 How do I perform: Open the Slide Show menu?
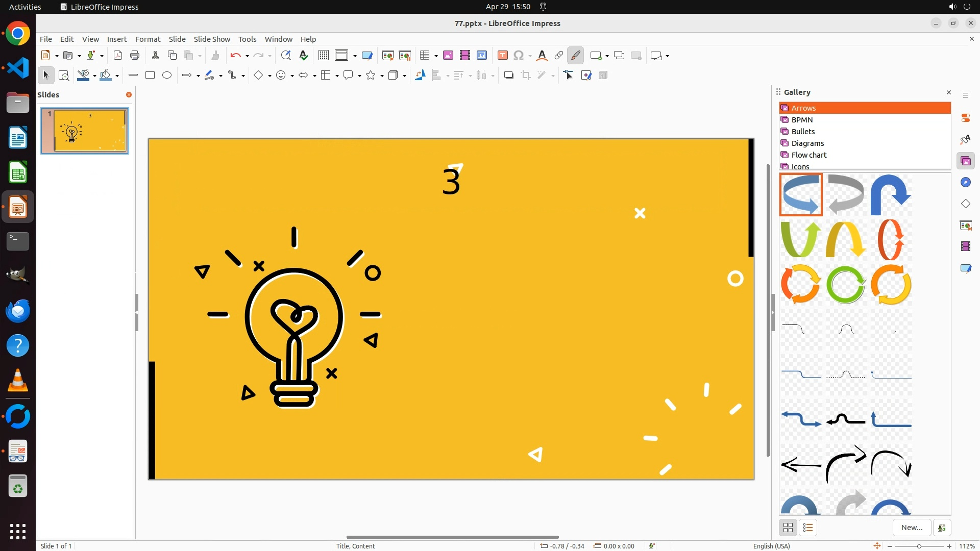click(212, 39)
